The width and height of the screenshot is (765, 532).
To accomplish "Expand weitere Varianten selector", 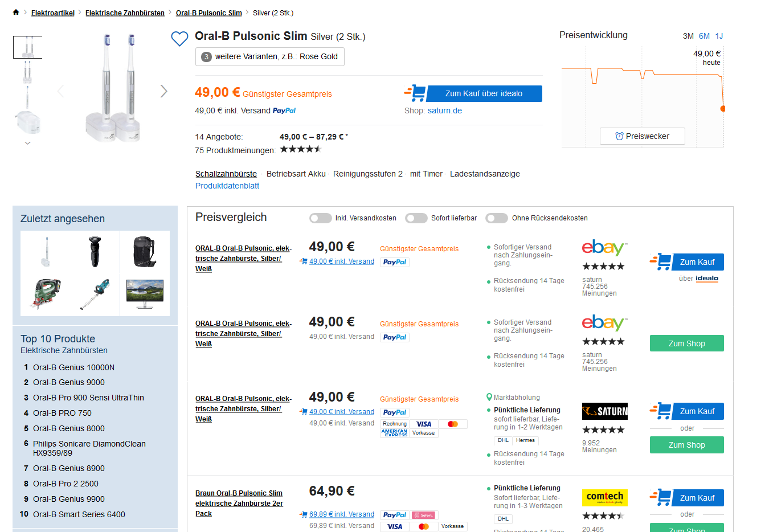I will coord(269,56).
